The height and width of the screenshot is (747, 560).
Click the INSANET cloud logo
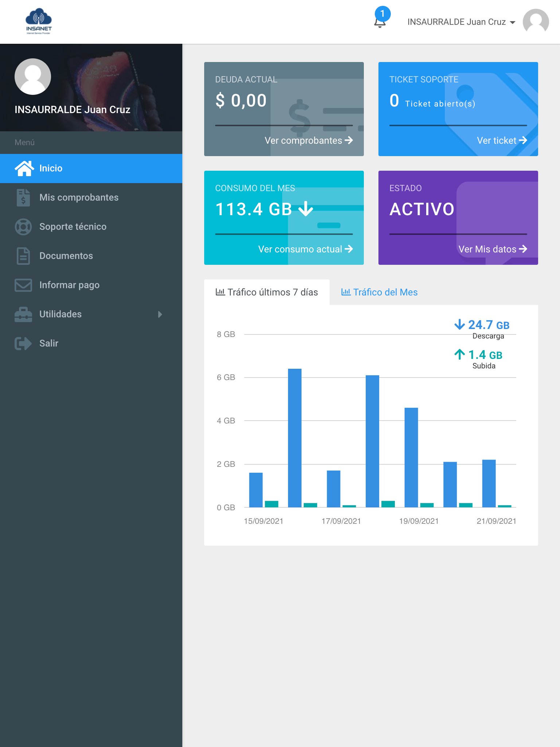coord(39,21)
